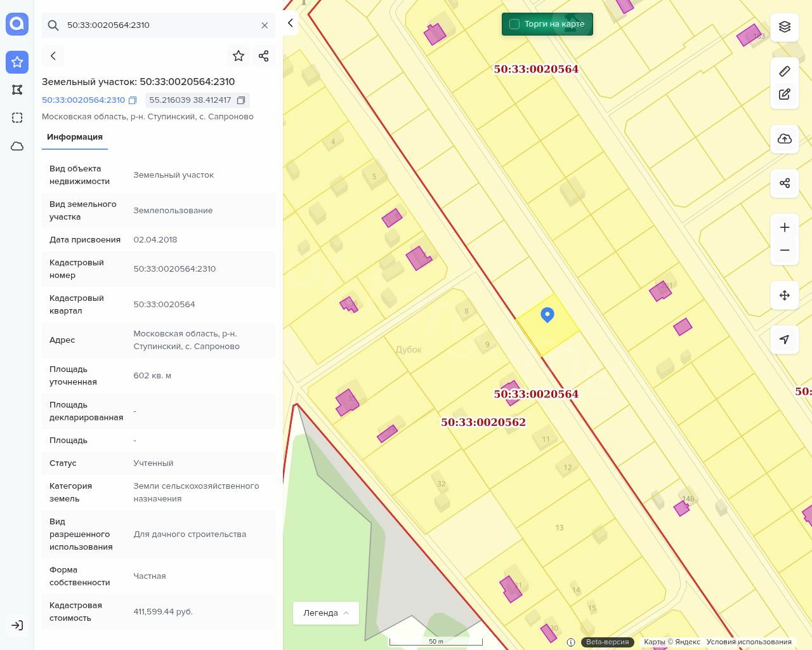Expand the Легенда dropdown
This screenshot has height=650, width=812.
coord(325,613)
